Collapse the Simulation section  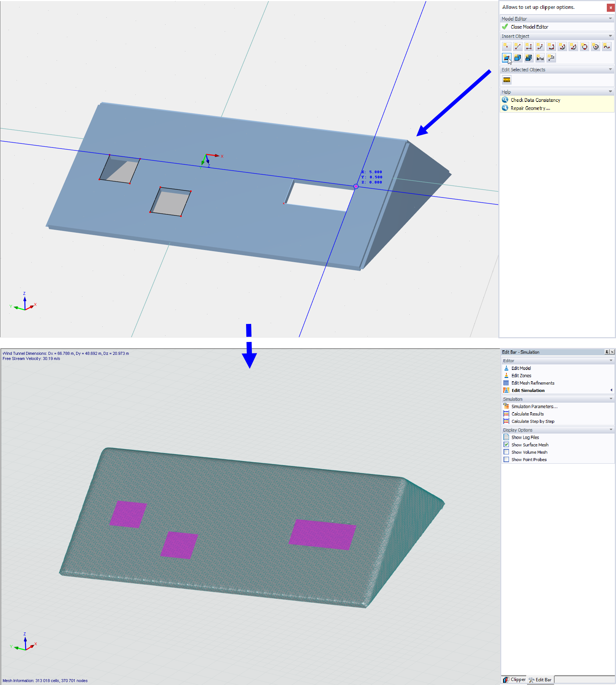(x=611, y=399)
